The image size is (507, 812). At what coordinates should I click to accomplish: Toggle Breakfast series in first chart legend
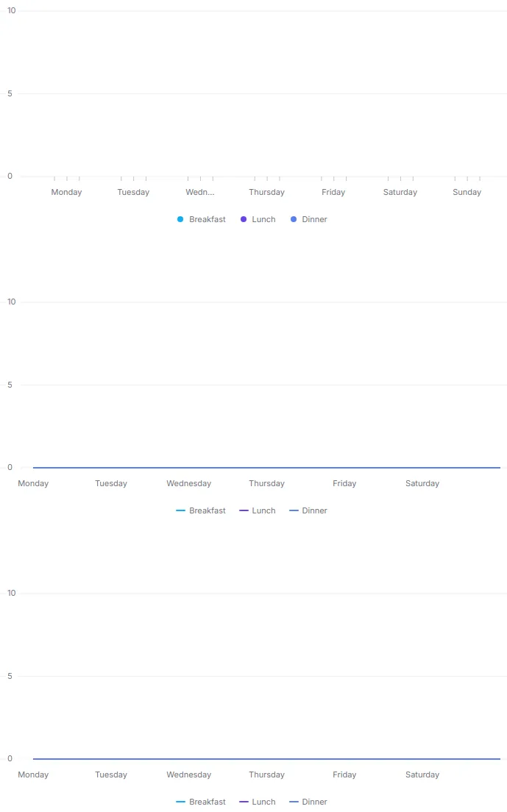[202, 220]
